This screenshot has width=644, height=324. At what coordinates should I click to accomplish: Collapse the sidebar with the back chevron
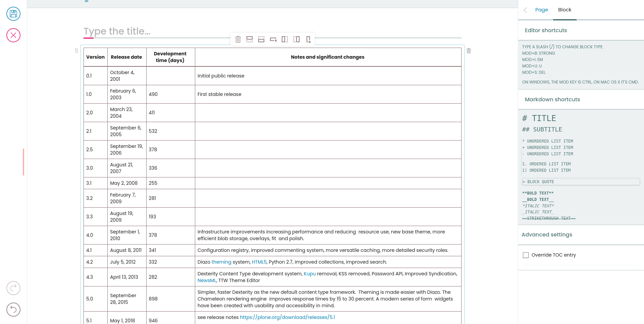point(525,10)
